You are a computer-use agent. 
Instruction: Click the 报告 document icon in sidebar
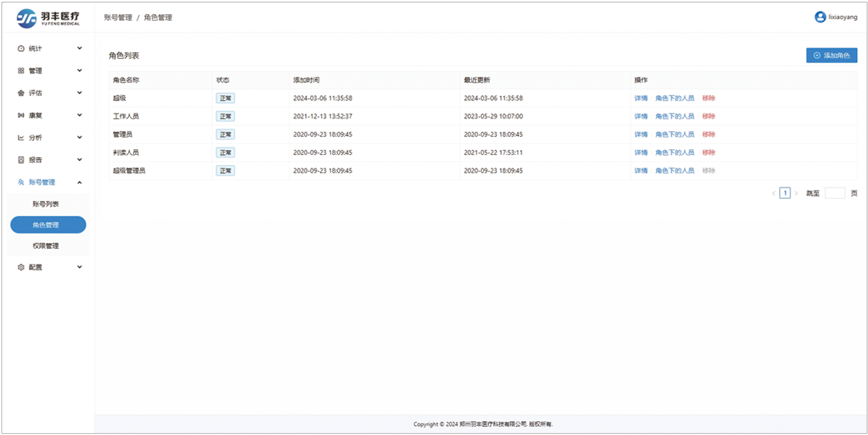pos(21,160)
